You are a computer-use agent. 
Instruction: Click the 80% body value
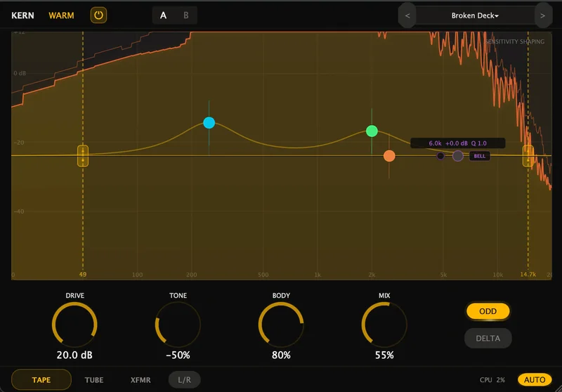[x=281, y=355]
